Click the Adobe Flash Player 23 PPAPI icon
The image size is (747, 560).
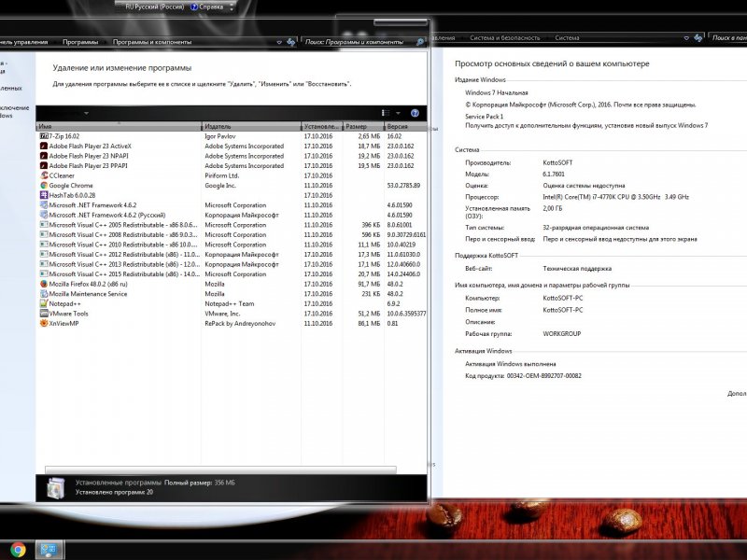click(x=44, y=166)
